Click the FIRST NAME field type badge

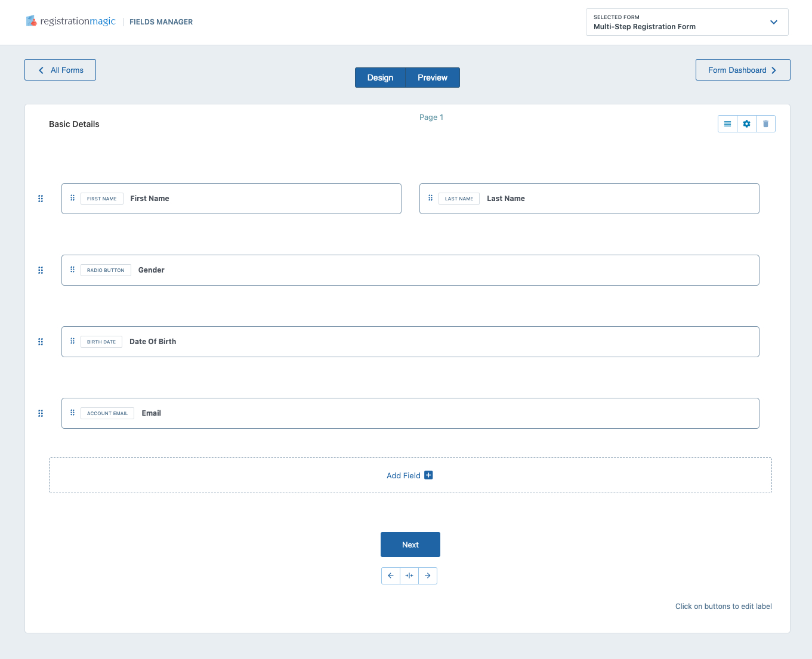coord(101,198)
